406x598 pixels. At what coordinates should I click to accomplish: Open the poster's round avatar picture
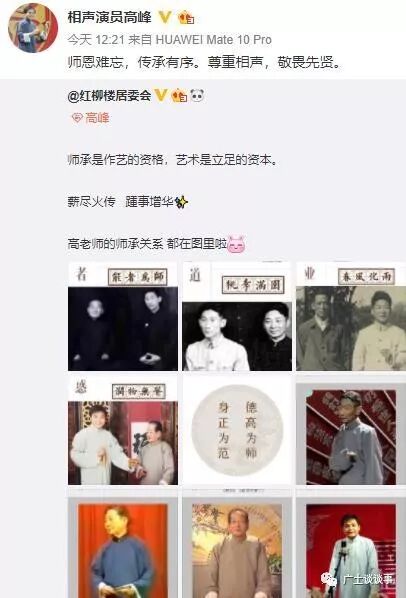click(x=33, y=27)
